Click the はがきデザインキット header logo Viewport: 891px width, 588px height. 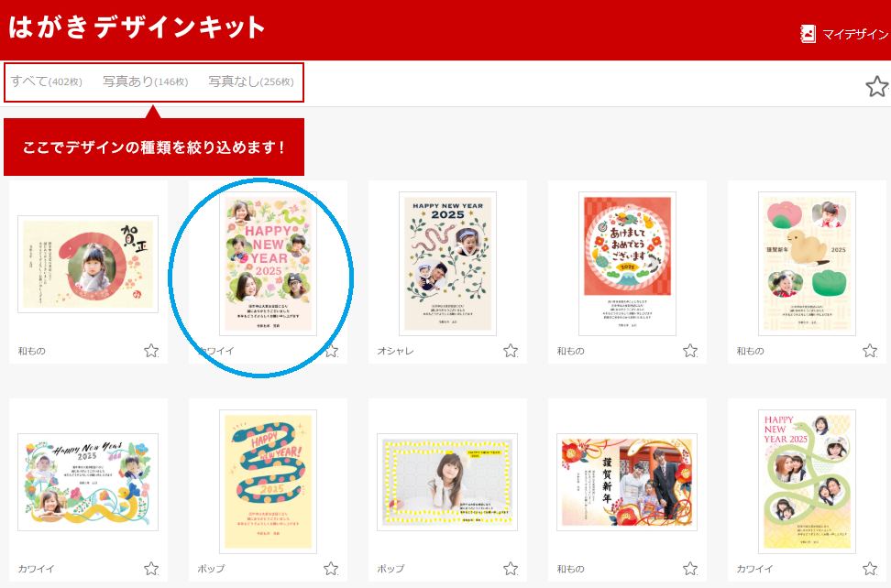coord(137,27)
